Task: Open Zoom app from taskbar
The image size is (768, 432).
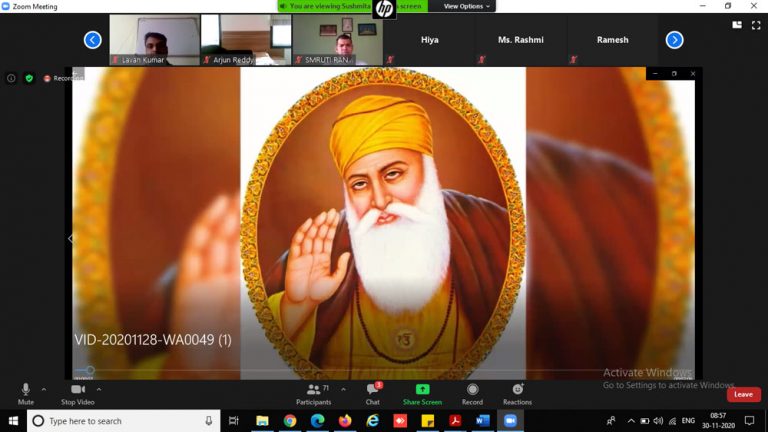Action: (x=510, y=421)
